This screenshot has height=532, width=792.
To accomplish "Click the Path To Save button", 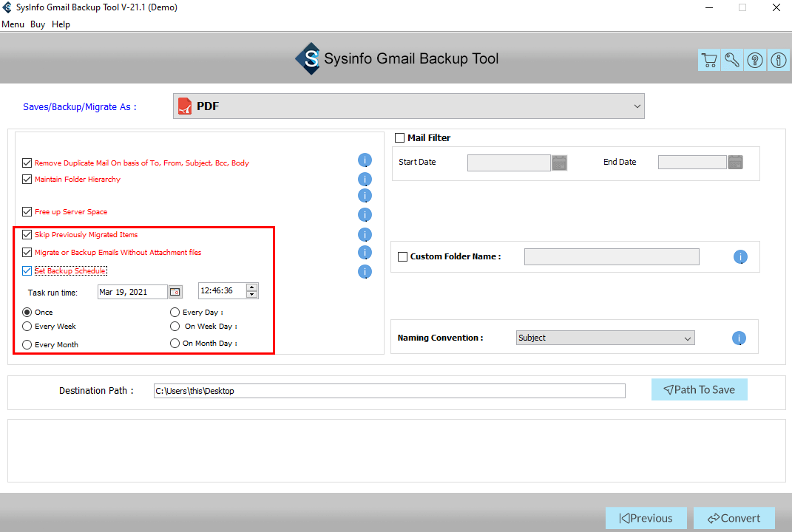I will [699, 389].
